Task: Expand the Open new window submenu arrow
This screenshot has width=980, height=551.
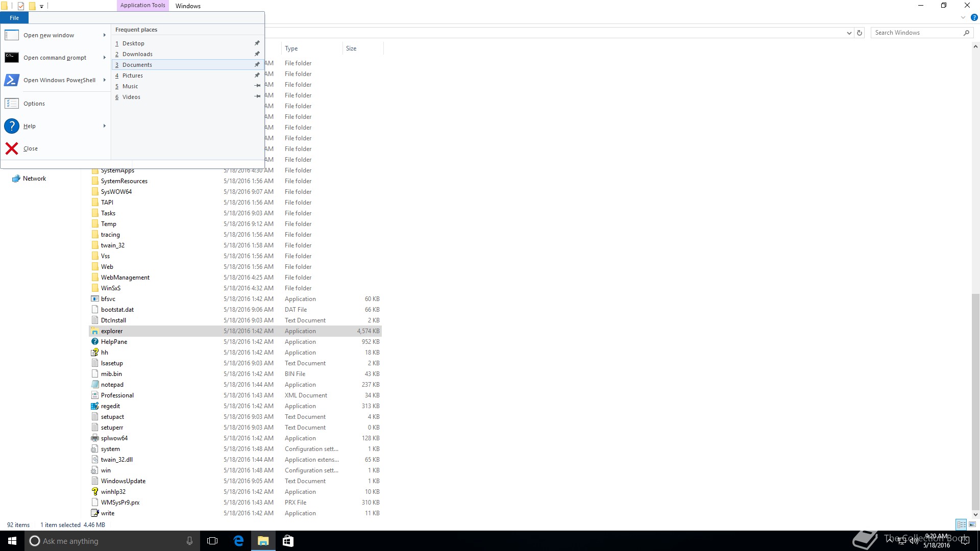Action: coord(104,35)
